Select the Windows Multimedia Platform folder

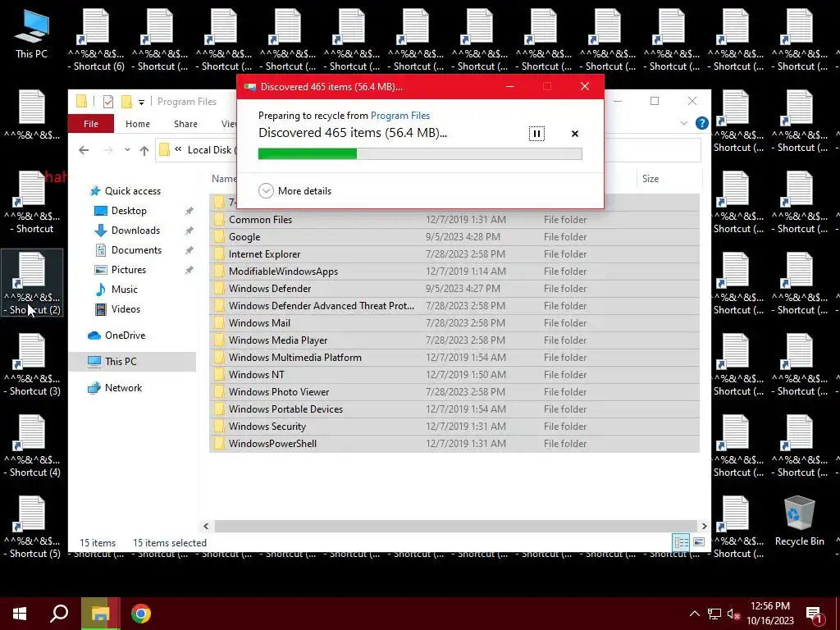pyautogui.click(x=454, y=358)
